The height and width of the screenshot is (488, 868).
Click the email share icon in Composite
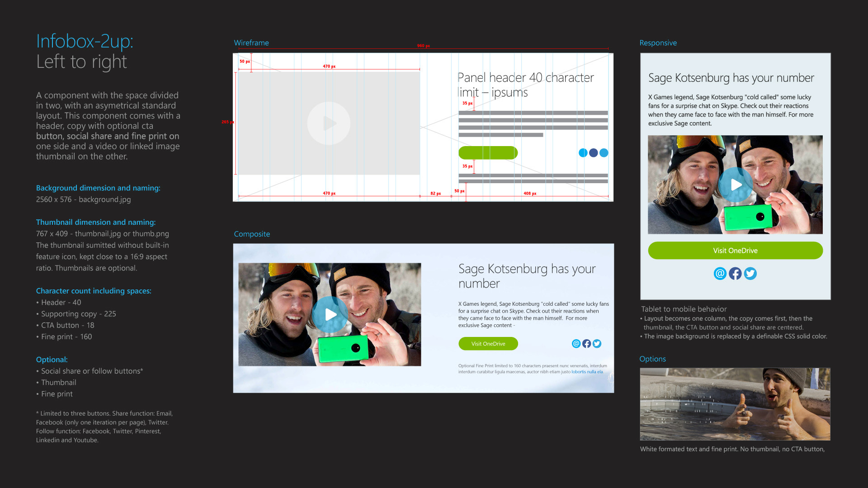[576, 344]
